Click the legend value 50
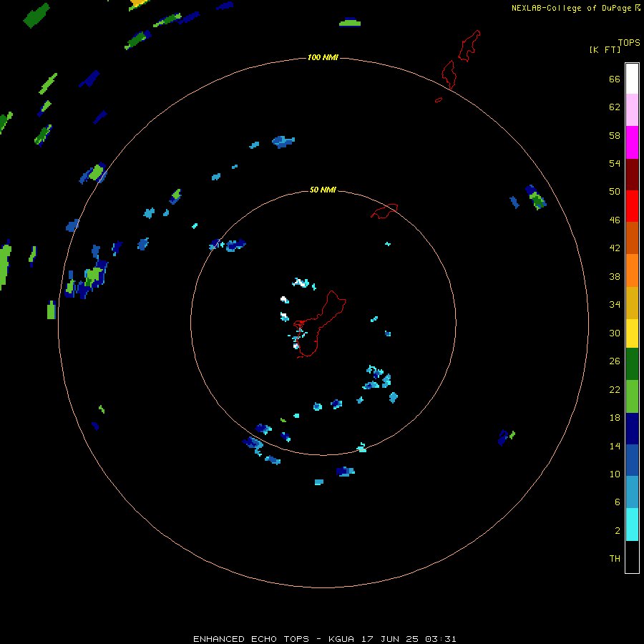644x644 pixels. [x=615, y=191]
